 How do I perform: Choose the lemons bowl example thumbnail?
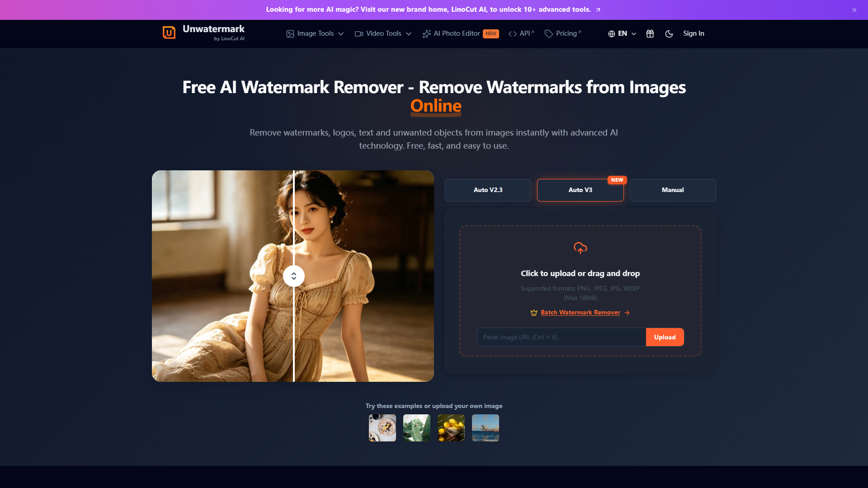click(451, 428)
